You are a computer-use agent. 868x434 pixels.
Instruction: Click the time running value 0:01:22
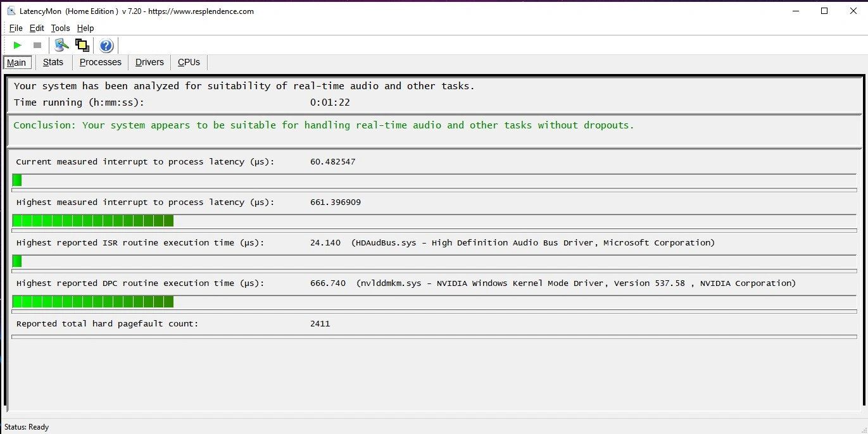(x=330, y=102)
